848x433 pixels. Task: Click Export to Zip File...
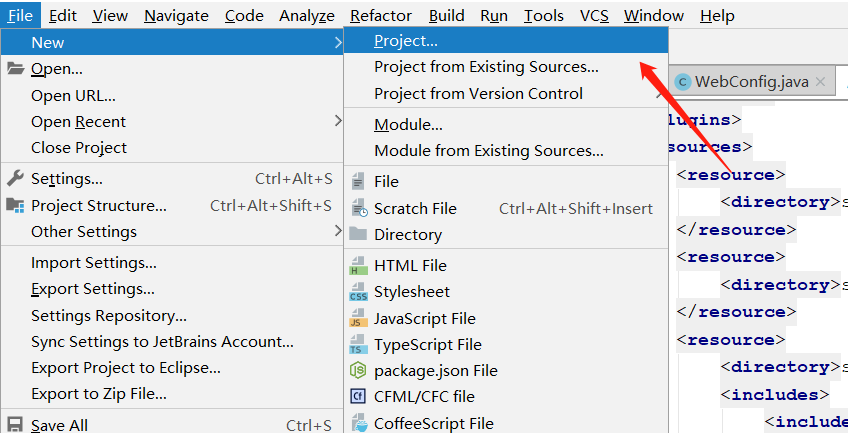click(99, 394)
